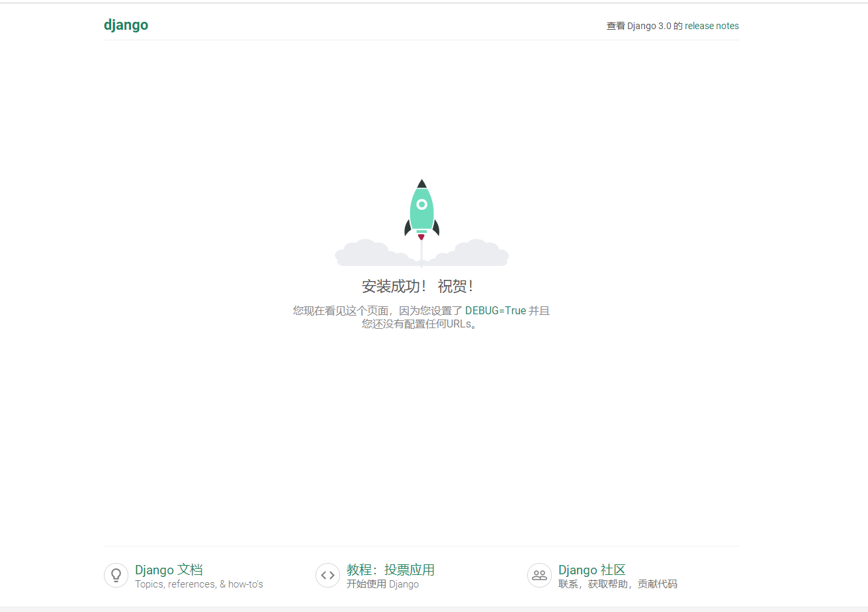Click the people community icon

click(x=539, y=576)
